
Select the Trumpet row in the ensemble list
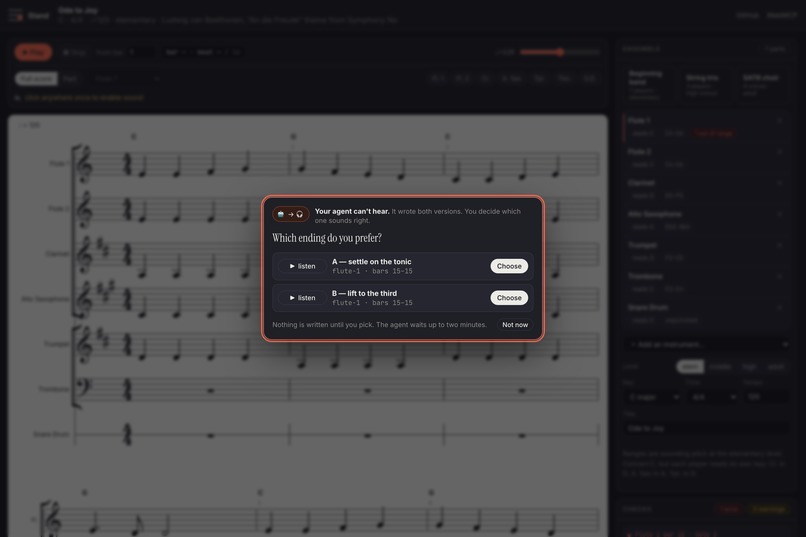(x=704, y=251)
